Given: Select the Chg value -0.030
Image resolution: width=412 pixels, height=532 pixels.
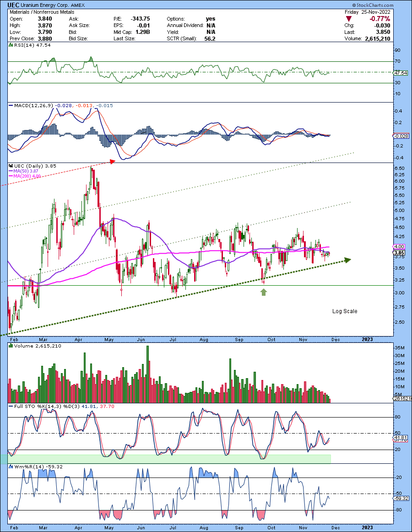Looking at the screenshot, I should click(382, 26).
